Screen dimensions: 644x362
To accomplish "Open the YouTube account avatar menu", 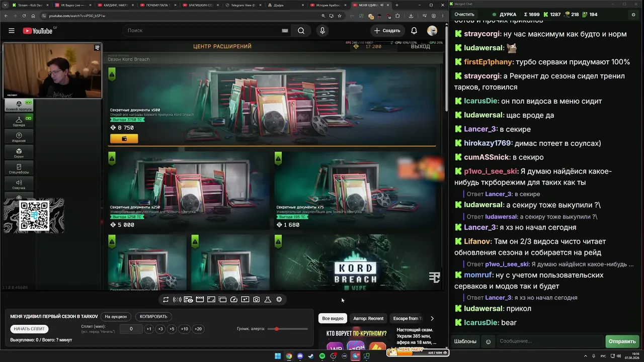I will [x=432, y=31].
